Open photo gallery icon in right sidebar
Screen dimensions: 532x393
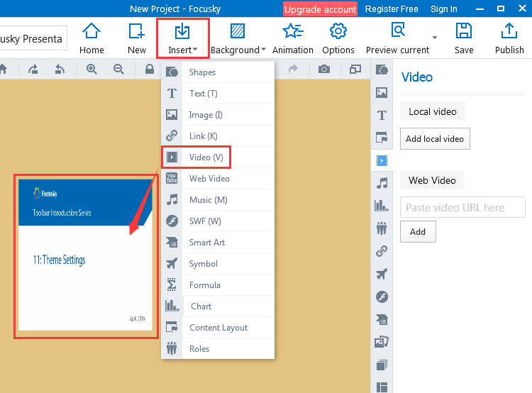(382, 342)
